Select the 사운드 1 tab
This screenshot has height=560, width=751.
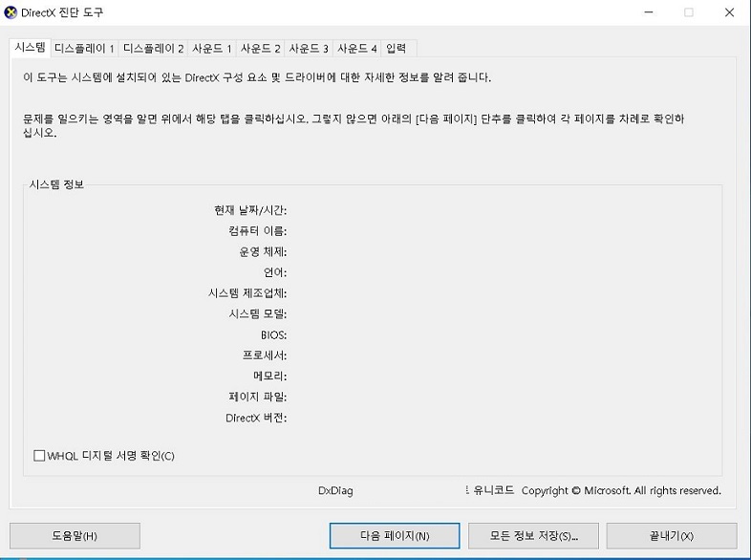(x=212, y=49)
